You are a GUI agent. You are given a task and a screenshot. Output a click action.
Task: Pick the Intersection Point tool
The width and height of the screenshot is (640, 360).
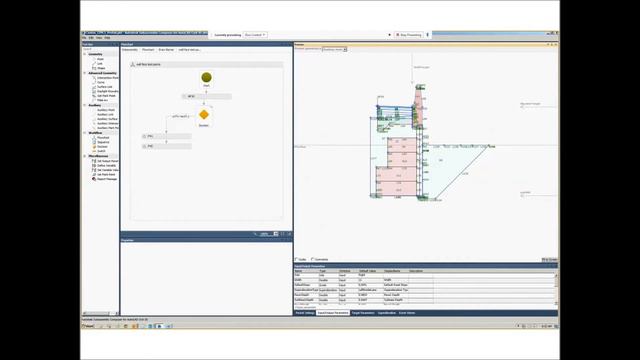click(107, 78)
